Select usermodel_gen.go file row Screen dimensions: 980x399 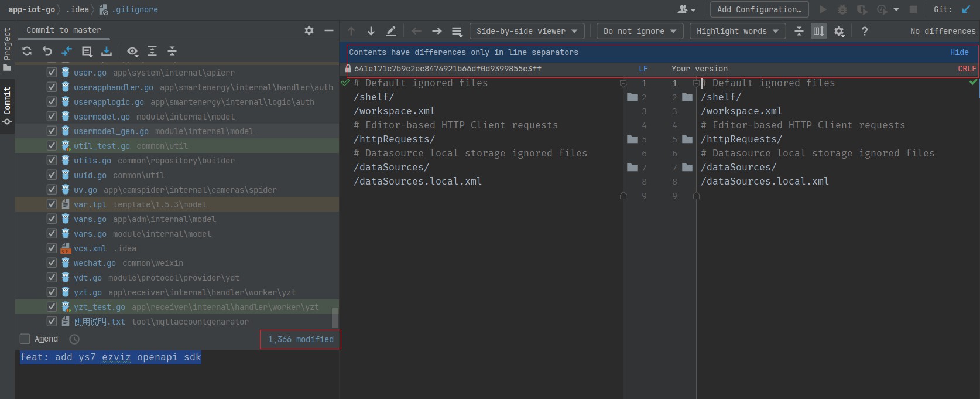tap(177, 131)
